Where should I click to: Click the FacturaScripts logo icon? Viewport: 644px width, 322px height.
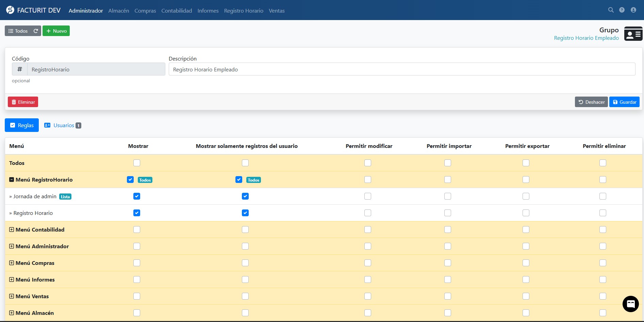click(10, 10)
